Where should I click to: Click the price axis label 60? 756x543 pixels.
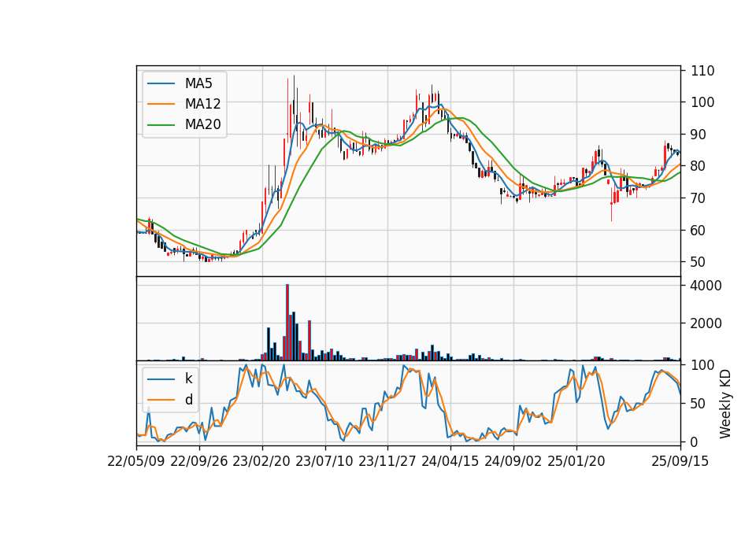(699, 231)
